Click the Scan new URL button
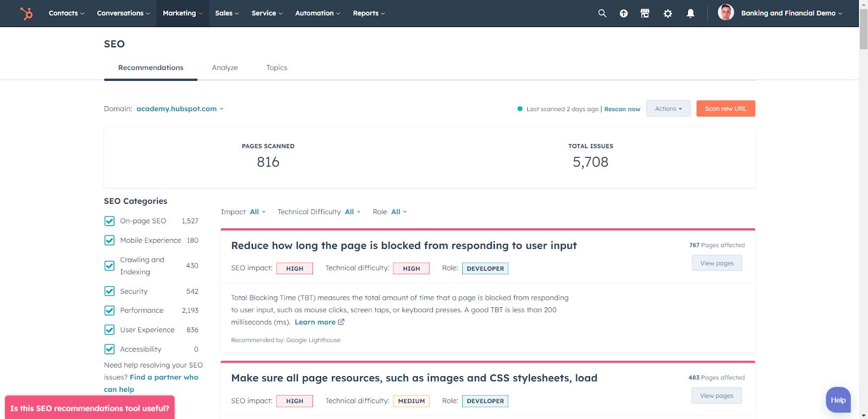 pyautogui.click(x=726, y=108)
